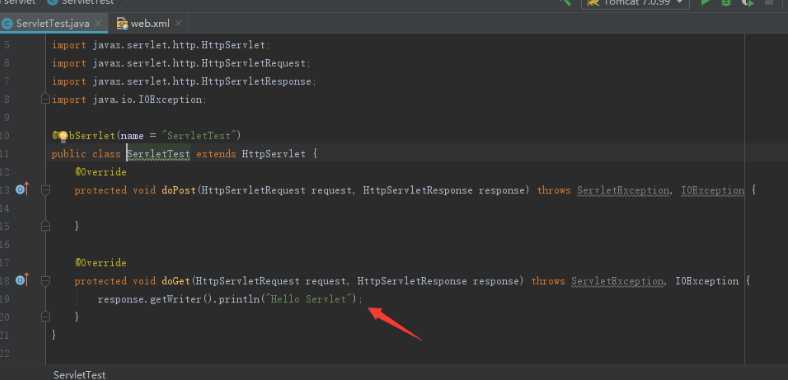788x380 pixels.
Task: Click the @Override annotation above doPost
Action: [101, 172]
